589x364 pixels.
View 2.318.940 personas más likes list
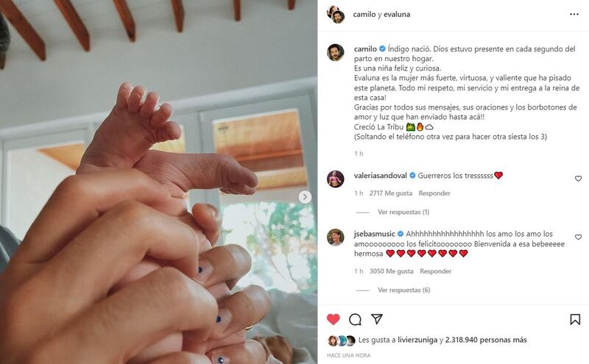[486, 340]
